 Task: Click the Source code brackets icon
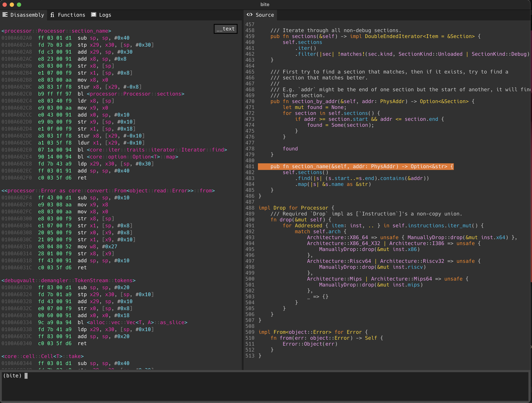click(249, 15)
